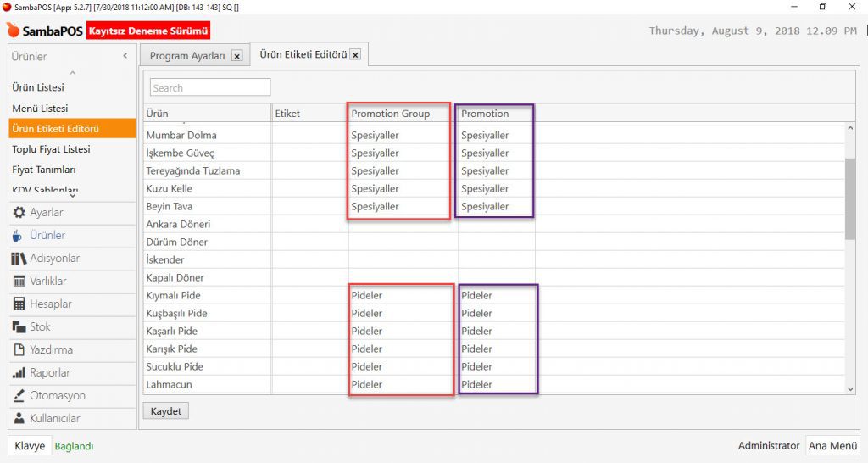Click the Promotion column header

tap(497, 114)
